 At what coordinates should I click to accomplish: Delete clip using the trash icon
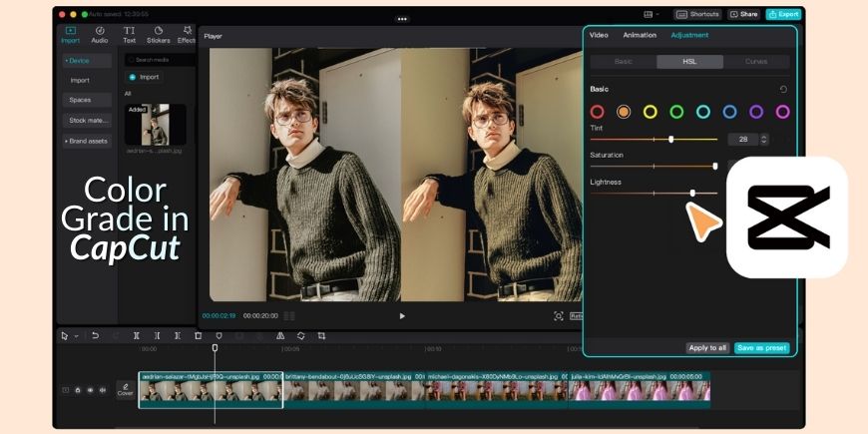(x=198, y=336)
